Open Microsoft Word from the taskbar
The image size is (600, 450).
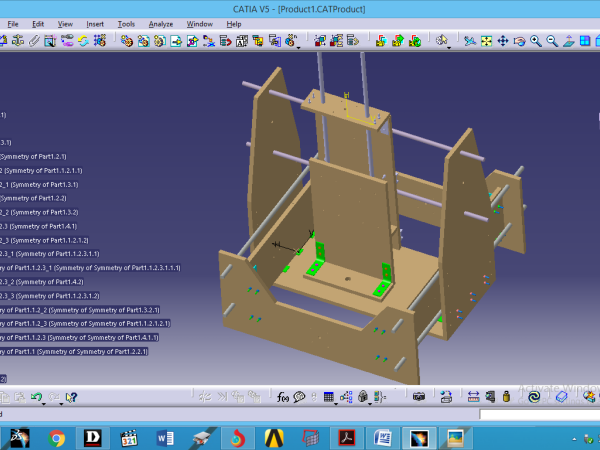[165, 438]
